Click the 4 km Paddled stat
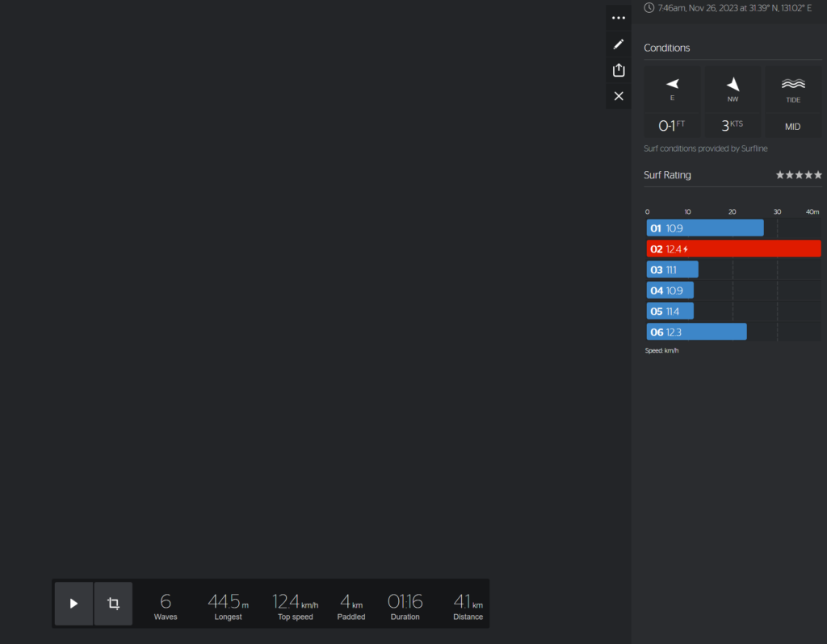This screenshot has width=827, height=644. click(x=351, y=605)
